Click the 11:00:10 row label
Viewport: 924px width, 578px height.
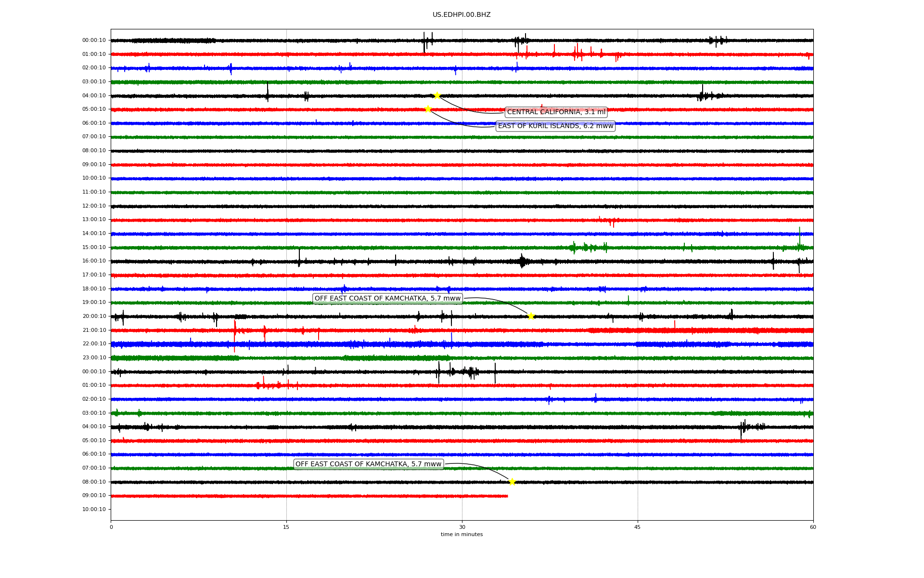pos(94,192)
